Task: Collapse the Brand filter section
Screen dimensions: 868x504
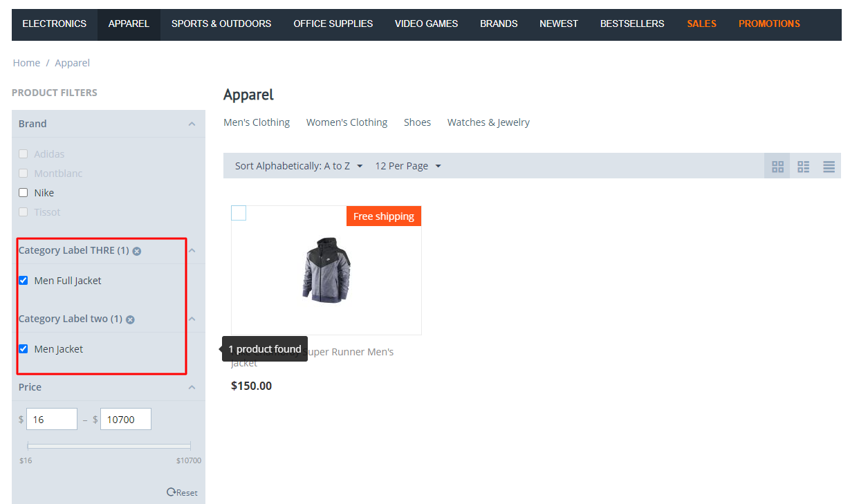Action: tap(192, 124)
